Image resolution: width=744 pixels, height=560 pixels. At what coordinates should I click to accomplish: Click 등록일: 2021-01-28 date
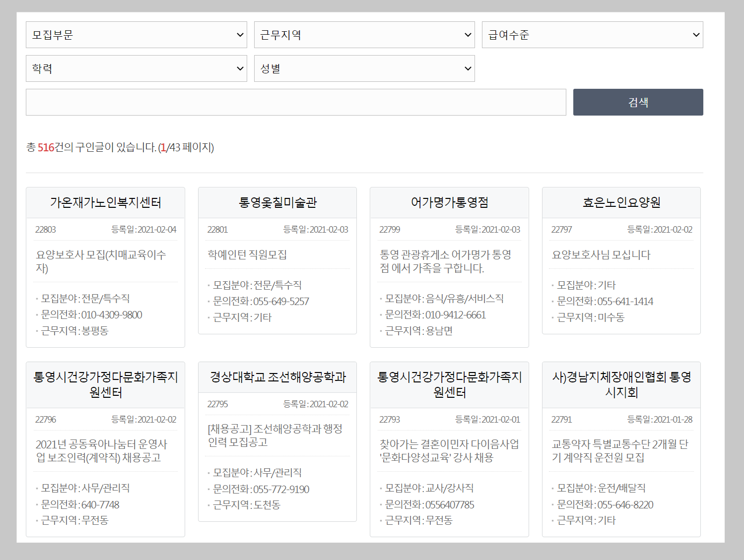coord(660,420)
